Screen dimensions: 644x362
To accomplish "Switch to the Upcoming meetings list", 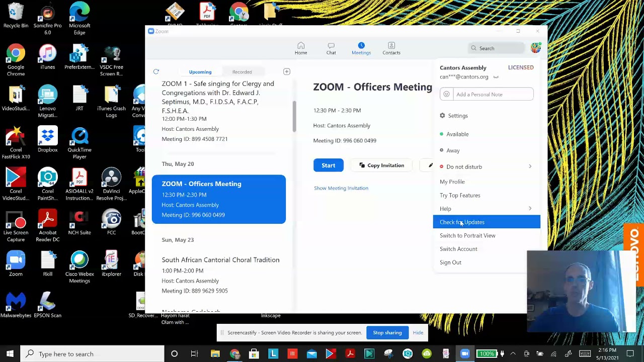I will click(x=200, y=72).
